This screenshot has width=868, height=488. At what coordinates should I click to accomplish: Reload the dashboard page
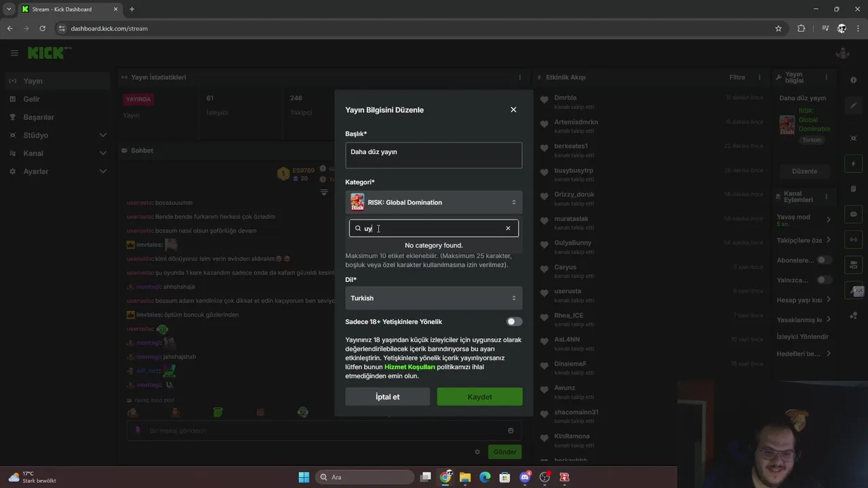(x=42, y=28)
